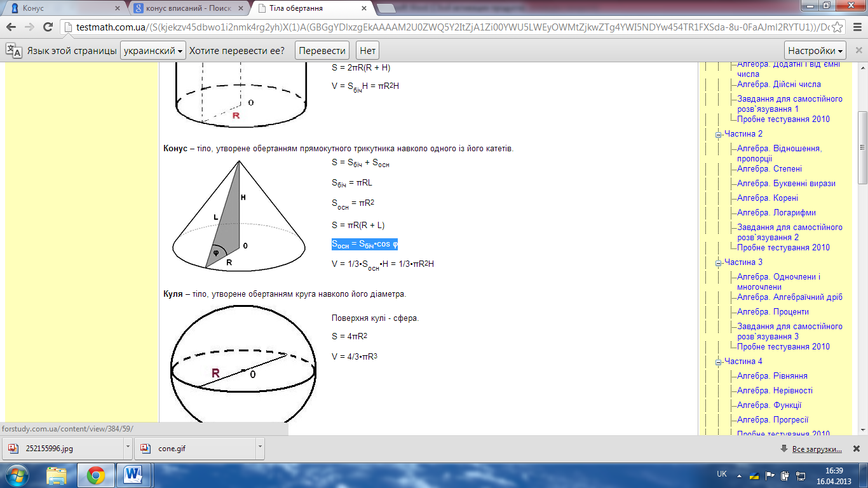
Task: Open "Алгебра. Проценти" link
Action: pos(773,311)
